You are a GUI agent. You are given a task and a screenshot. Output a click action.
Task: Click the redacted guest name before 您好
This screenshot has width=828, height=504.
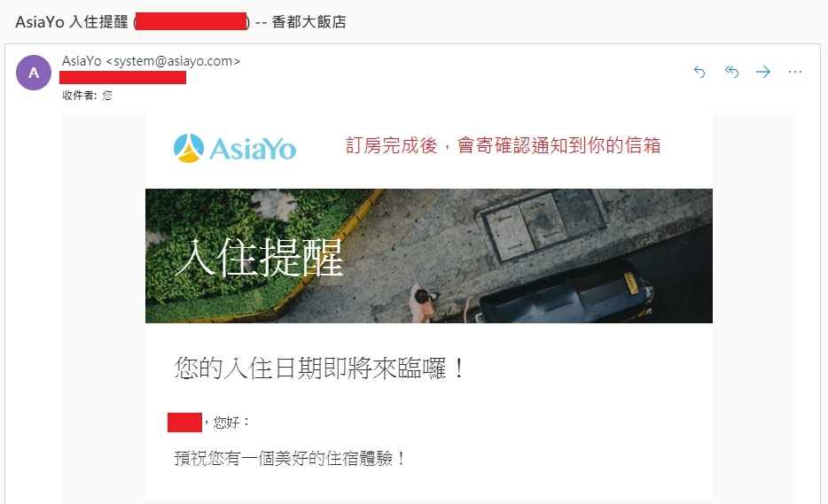tap(184, 423)
